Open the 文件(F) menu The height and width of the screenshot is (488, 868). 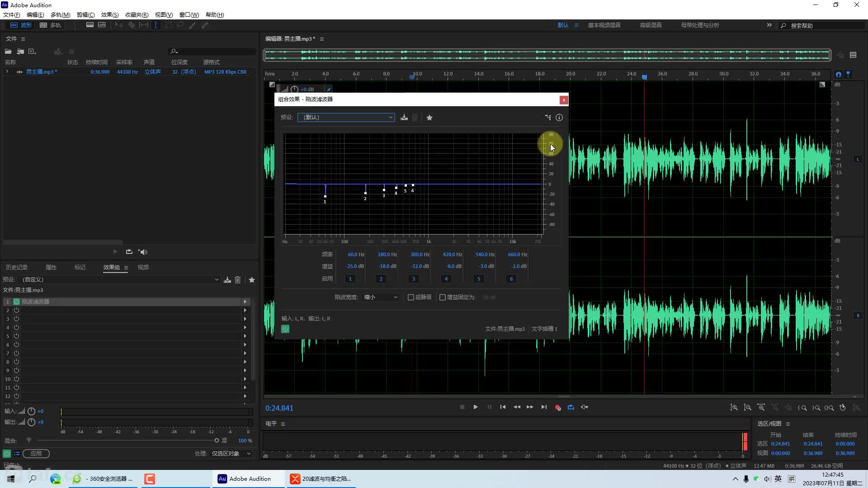pos(12,15)
